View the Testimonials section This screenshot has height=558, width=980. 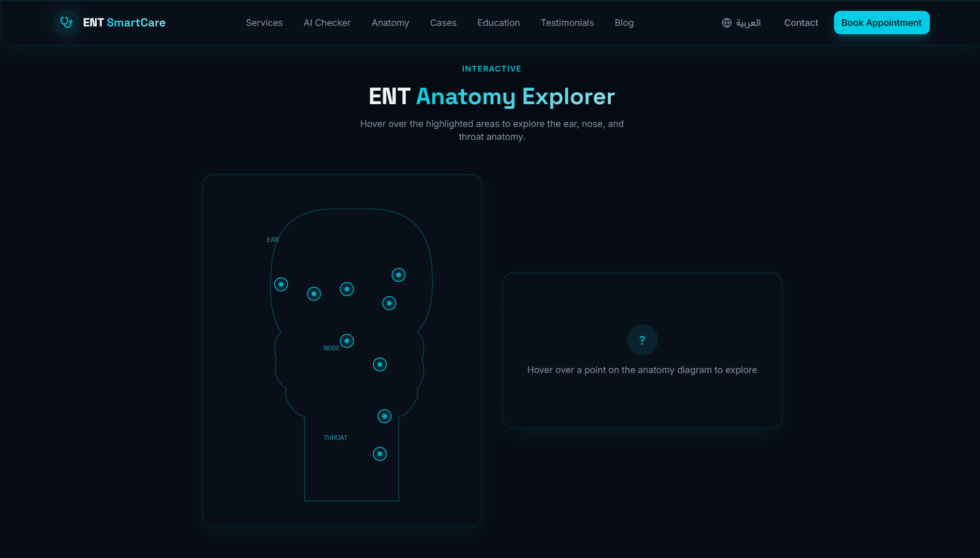tap(567, 23)
